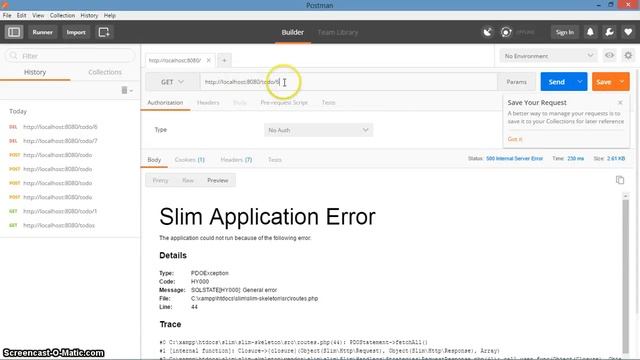This screenshot has height=360, width=640.
Task: Expand the Save button arrow options
Action: pos(622,82)
